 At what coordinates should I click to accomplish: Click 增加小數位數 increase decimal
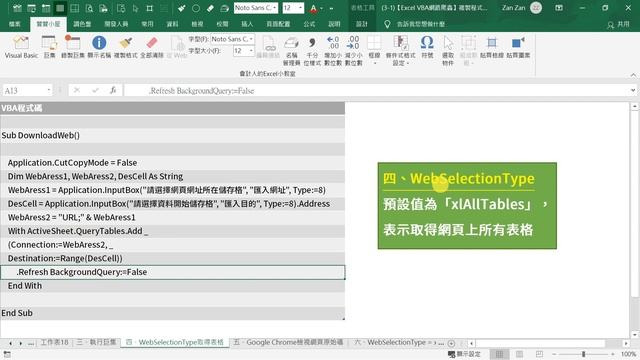tap(333, 51)
